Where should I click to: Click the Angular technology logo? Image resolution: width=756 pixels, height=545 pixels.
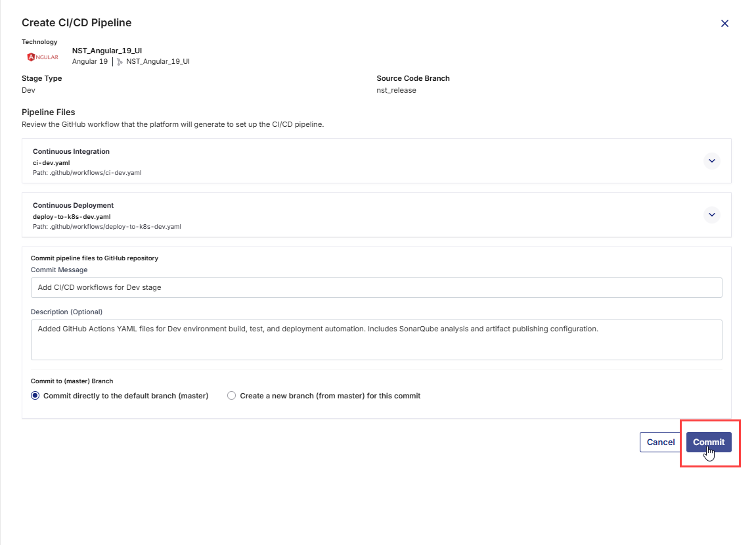(43, 57)
